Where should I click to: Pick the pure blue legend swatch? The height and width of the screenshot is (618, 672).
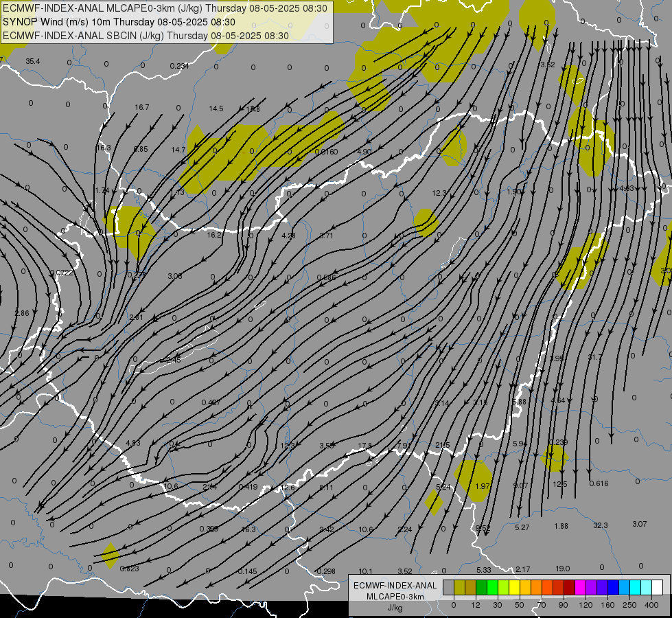point(613,587)
